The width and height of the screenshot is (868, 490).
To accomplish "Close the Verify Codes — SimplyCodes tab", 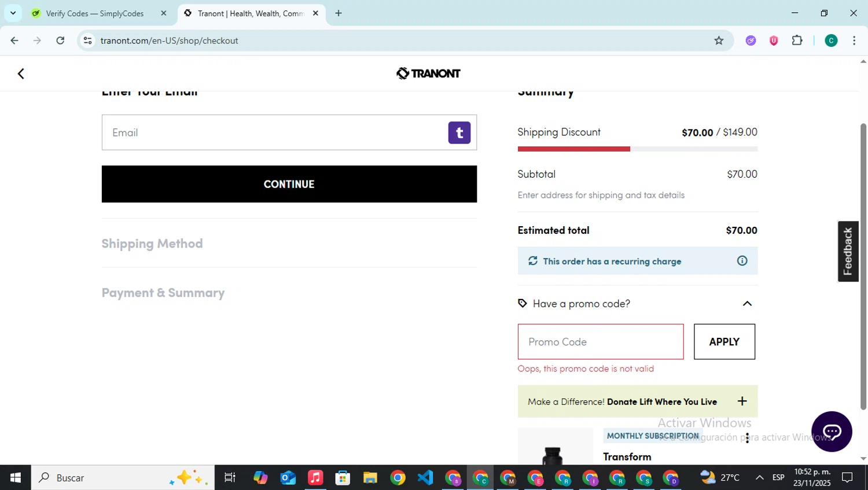I will pos(164,13).
